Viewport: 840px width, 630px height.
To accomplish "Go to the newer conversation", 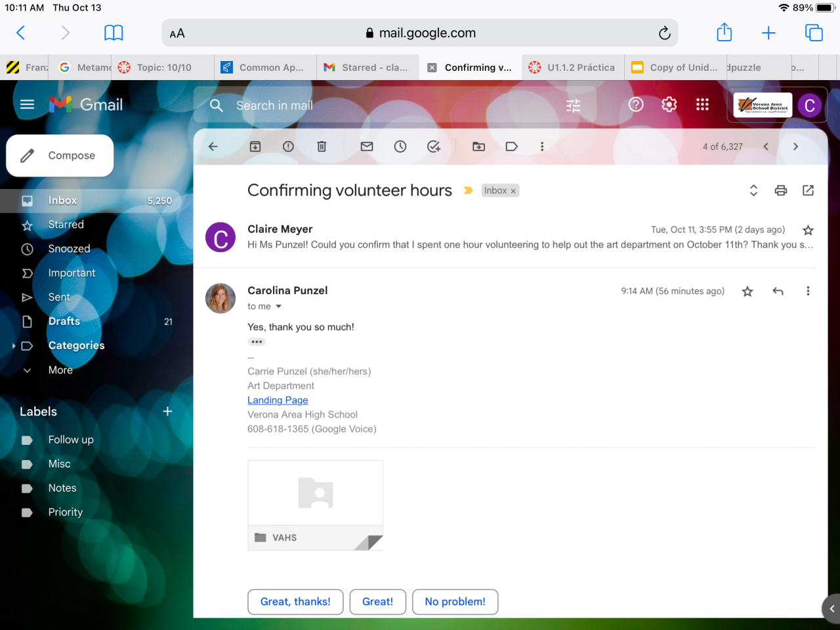I will click(766, 146).
